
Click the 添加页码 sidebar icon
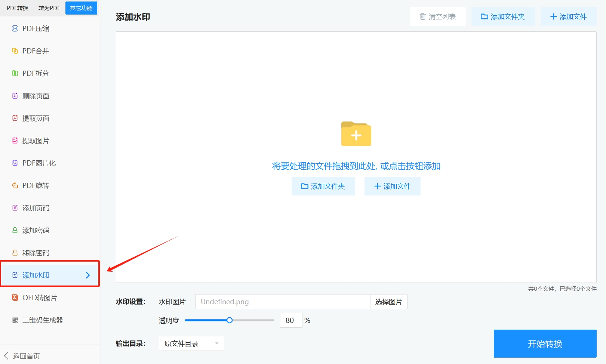[x=15, y=208]
